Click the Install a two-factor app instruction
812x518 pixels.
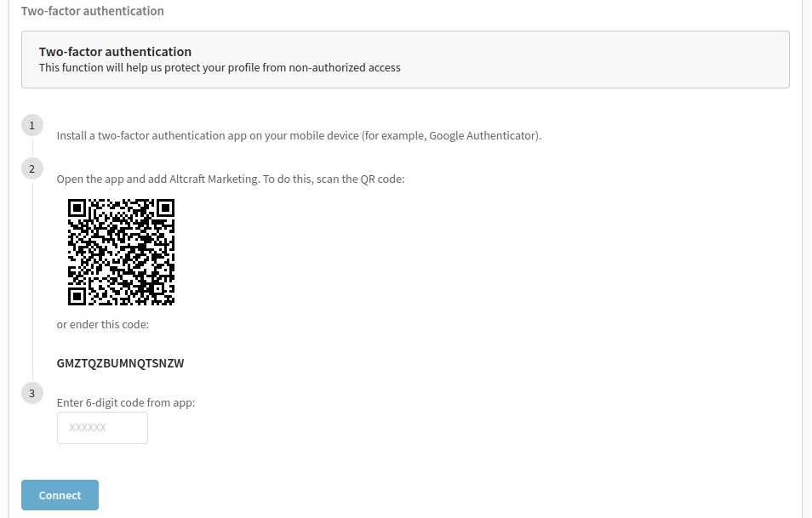299,135
